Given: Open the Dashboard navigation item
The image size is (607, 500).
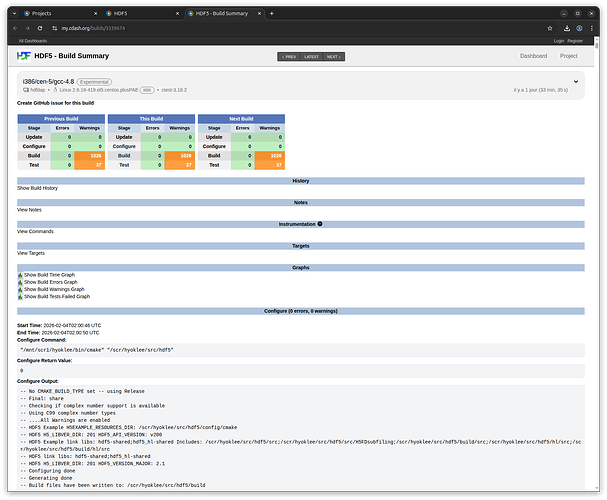Looking at the screenshot, I should point(532,56).
